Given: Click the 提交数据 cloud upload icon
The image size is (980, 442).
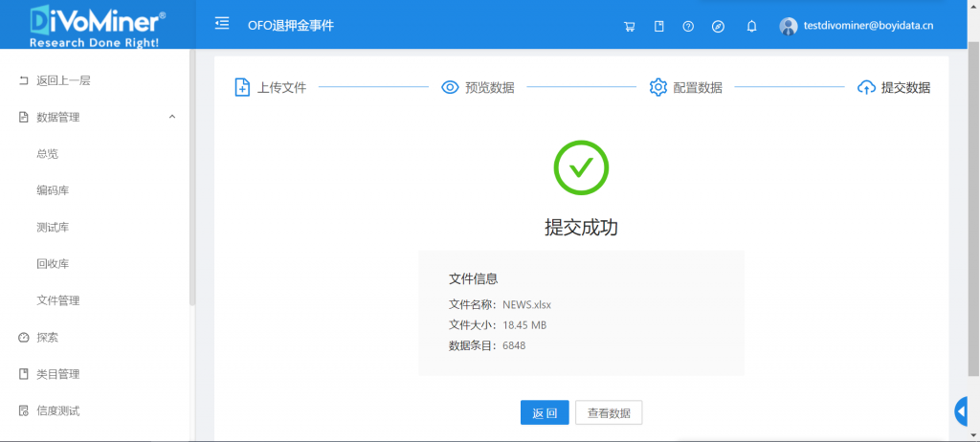Looking at the screenshot, I should click(866, 87).
